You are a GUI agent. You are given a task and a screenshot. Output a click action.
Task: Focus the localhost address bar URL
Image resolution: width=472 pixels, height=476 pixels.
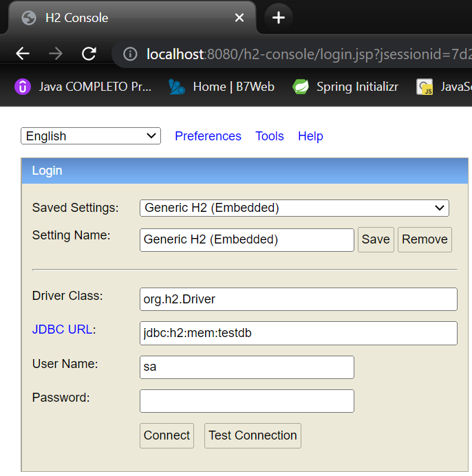(308, 54)
